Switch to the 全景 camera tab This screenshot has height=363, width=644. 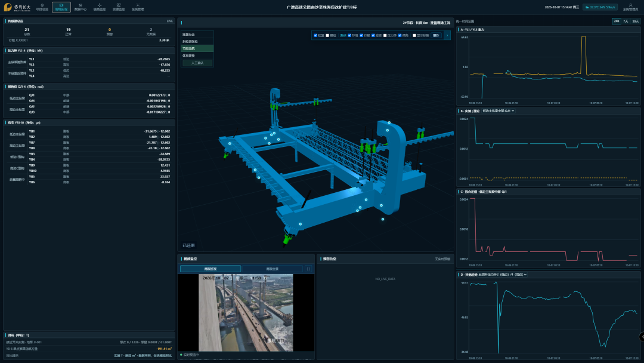[x=273, y=269]
